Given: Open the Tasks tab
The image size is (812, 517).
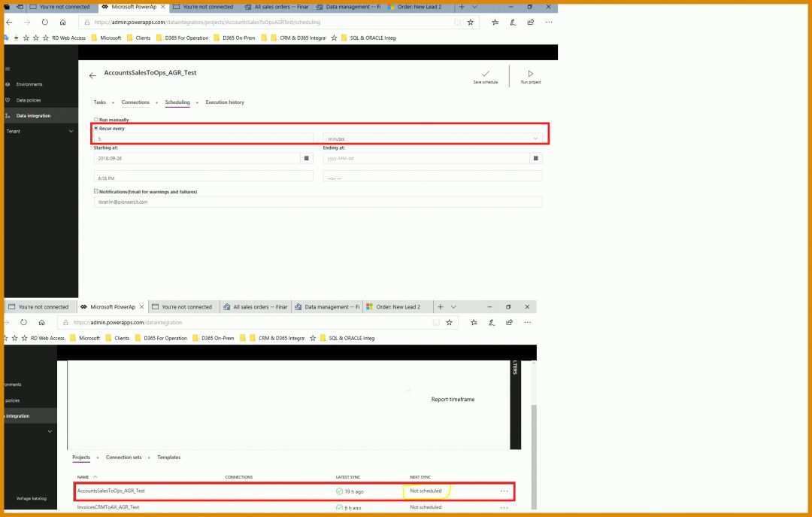Looking at the screenshot, I should (99, 102).
